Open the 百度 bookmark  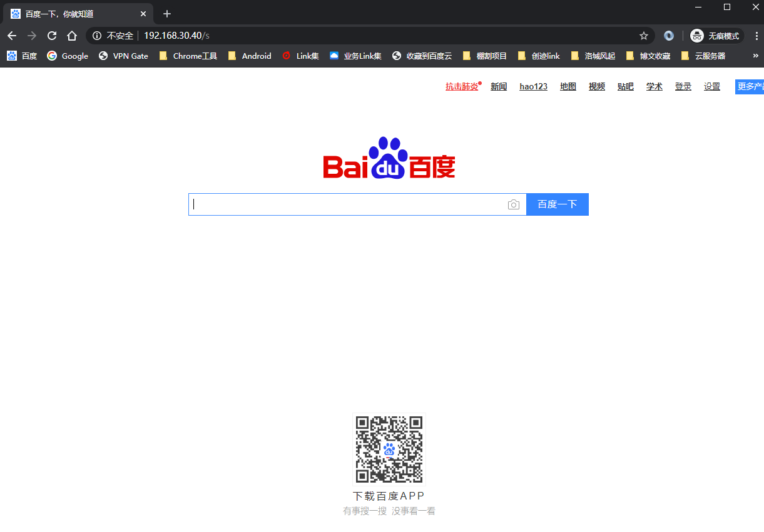point(22,56)
